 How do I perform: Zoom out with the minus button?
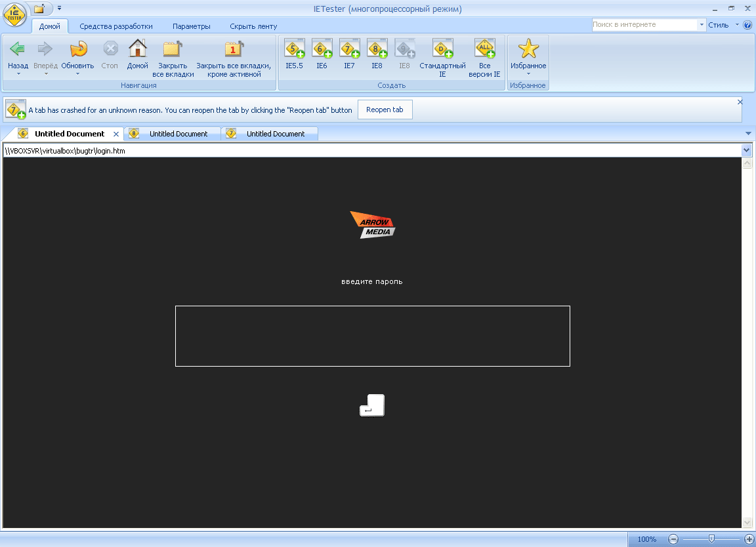(x=673, y=539)
